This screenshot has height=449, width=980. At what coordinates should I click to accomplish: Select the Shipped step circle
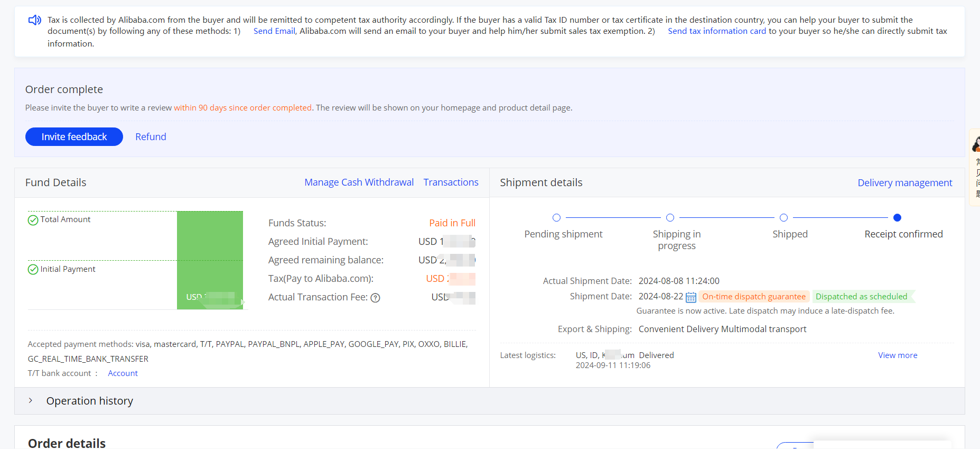click(783, 217)
